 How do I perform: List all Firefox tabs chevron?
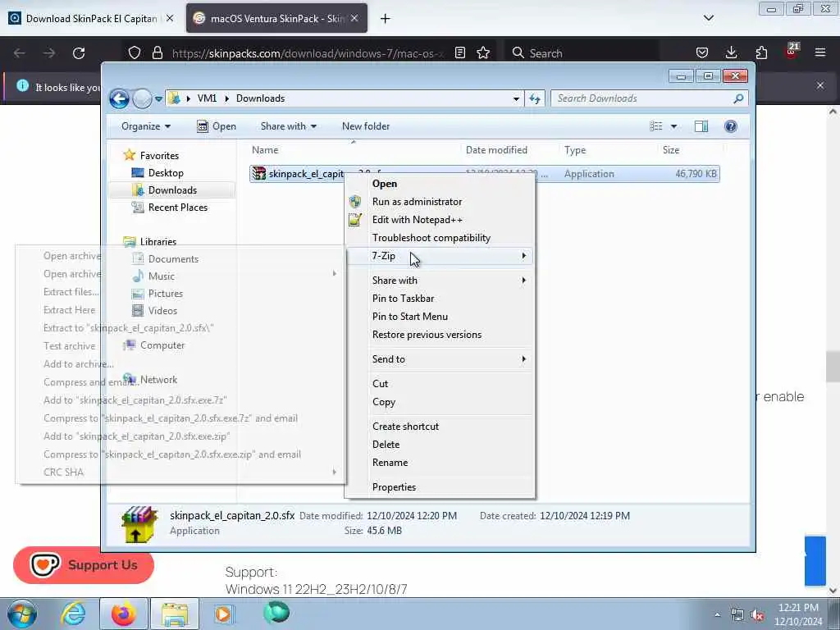(708, 18)
